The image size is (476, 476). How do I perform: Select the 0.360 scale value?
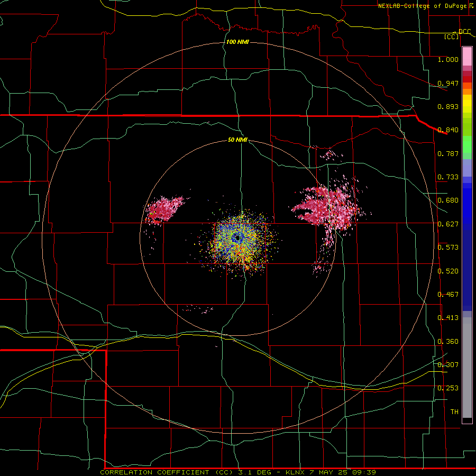[448, 342]
